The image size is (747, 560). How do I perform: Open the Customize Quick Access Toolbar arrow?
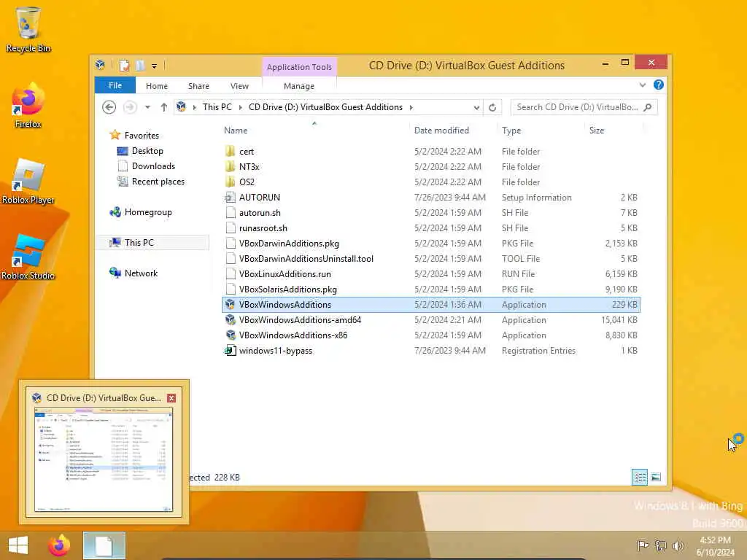click(155, 66)
